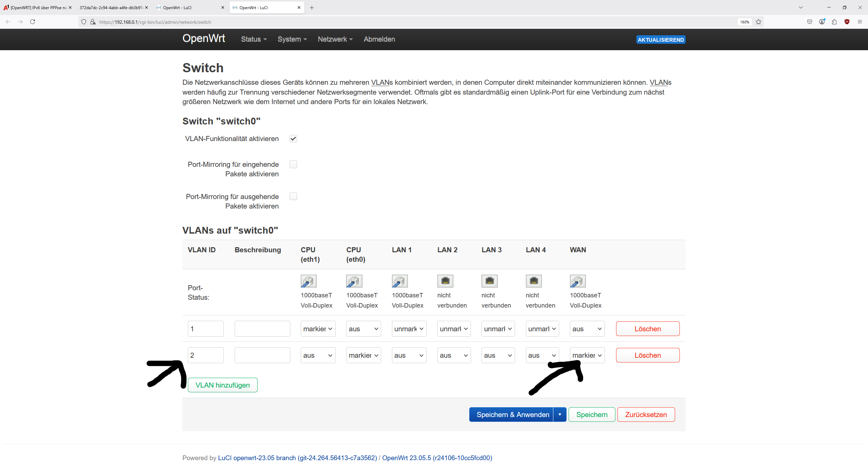Open VLAN 1 CPU (eth0) dropdown
The image size is (868, 472).
tap(363, 329)
